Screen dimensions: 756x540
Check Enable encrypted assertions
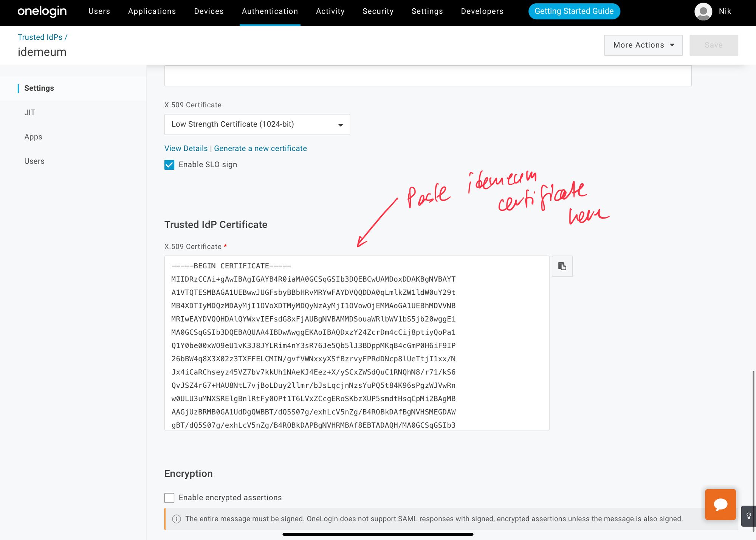169,498
